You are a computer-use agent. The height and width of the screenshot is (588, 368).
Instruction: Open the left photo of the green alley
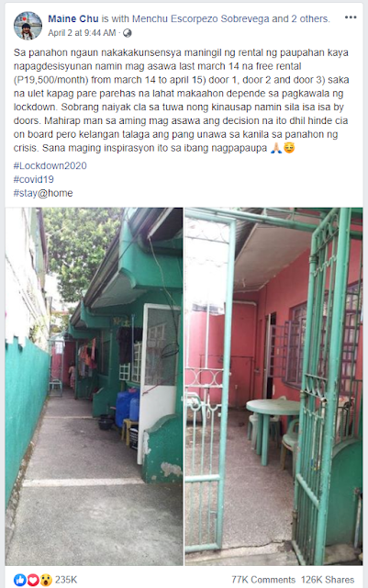(94, 387)
